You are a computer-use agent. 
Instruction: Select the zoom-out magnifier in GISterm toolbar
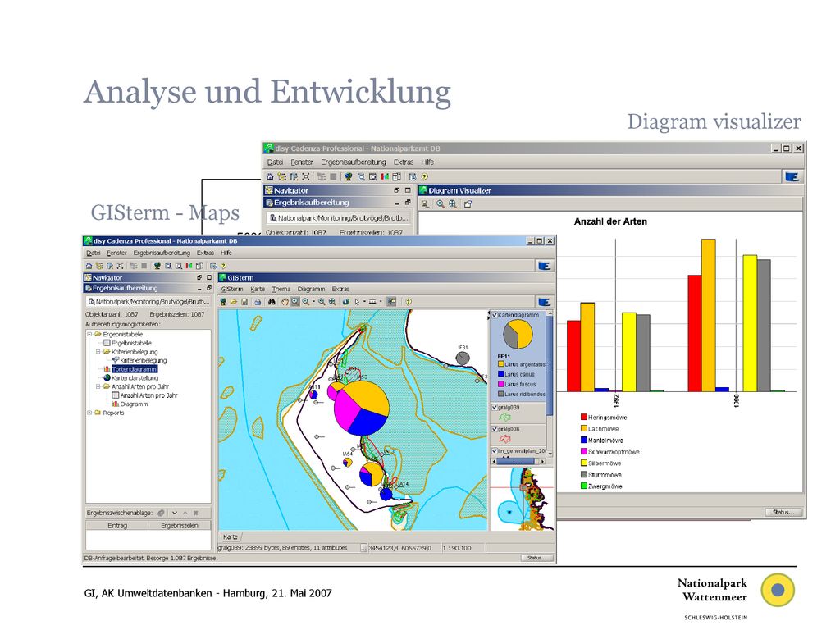click(x=305, y=302)
